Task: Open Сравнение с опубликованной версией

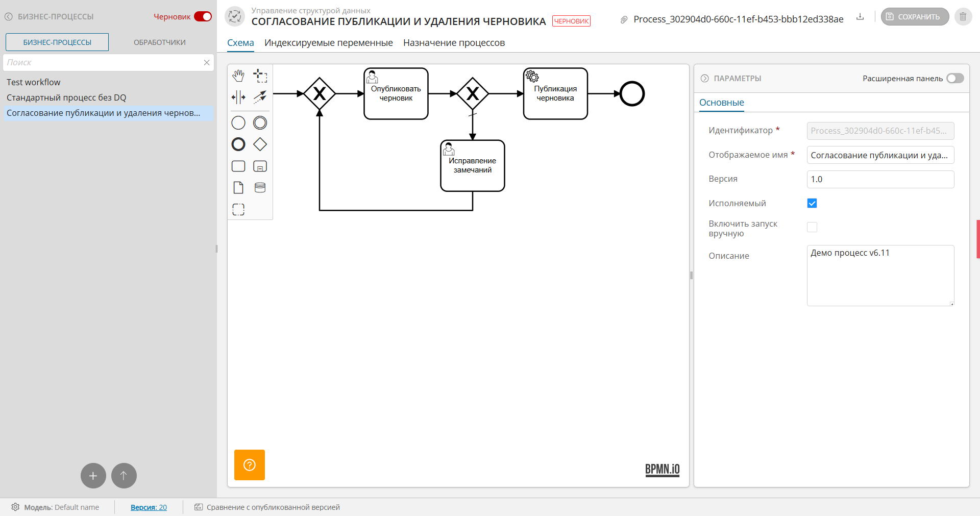Action: coord(267,507)
